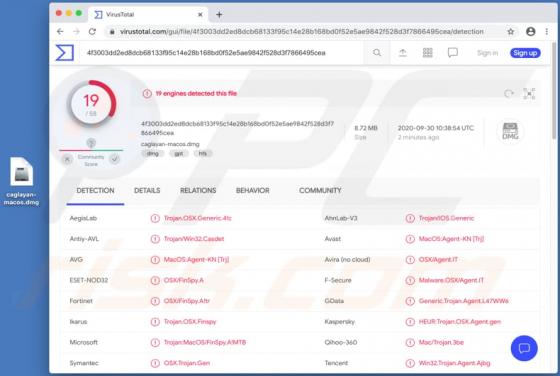
Task: Click the 8.72 MB file size
Action: (366, 128)
